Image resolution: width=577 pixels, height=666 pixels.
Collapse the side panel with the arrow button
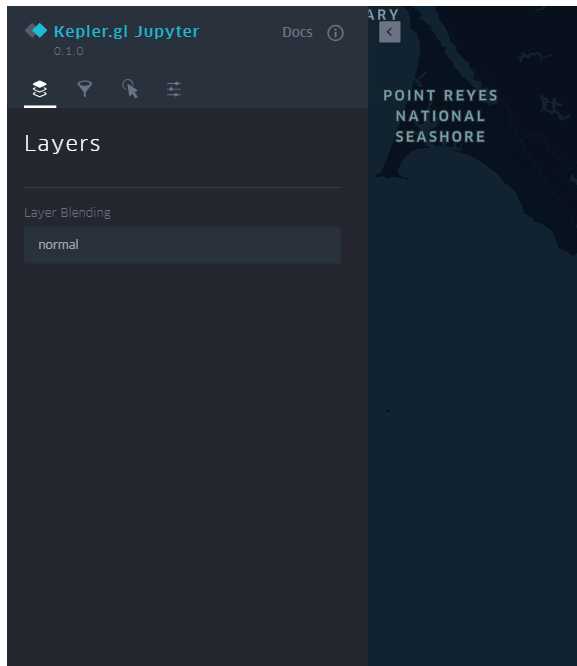(x=389, y=32)
